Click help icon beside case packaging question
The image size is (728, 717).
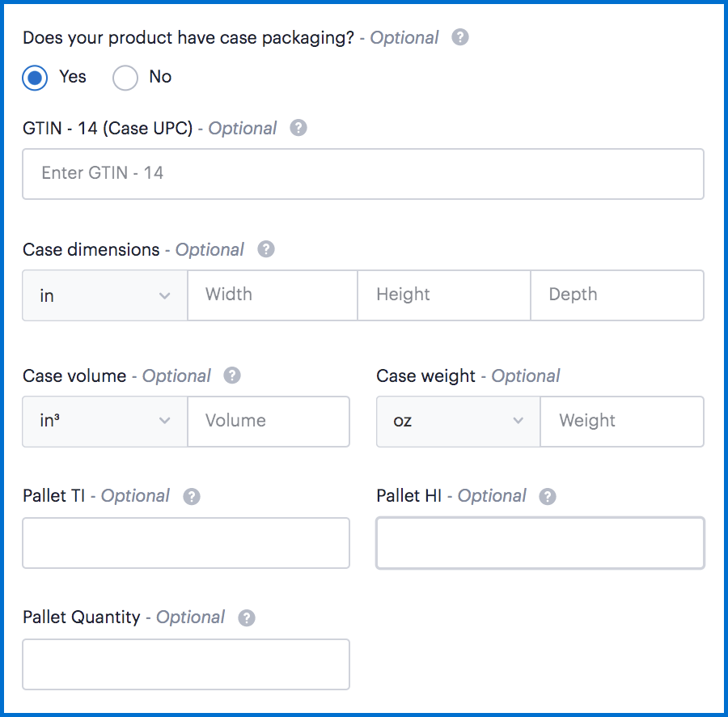coord(460,37)
